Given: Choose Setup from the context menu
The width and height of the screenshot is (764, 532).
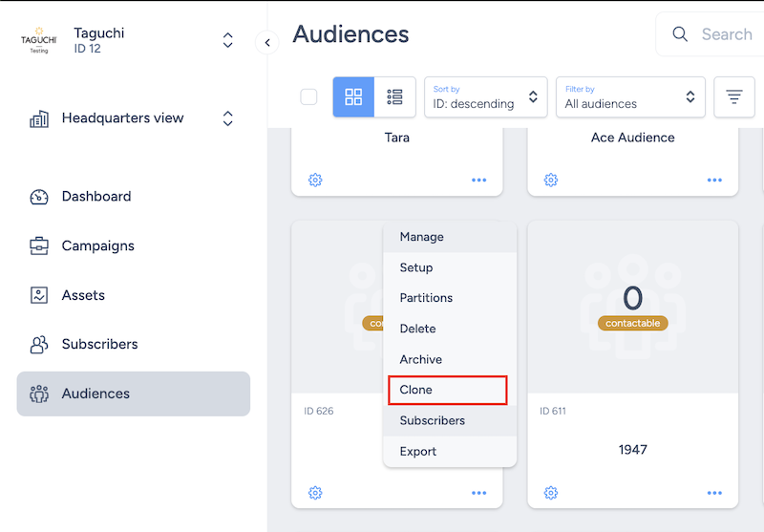Looking at the screenshot, I should tap(450, 267).
